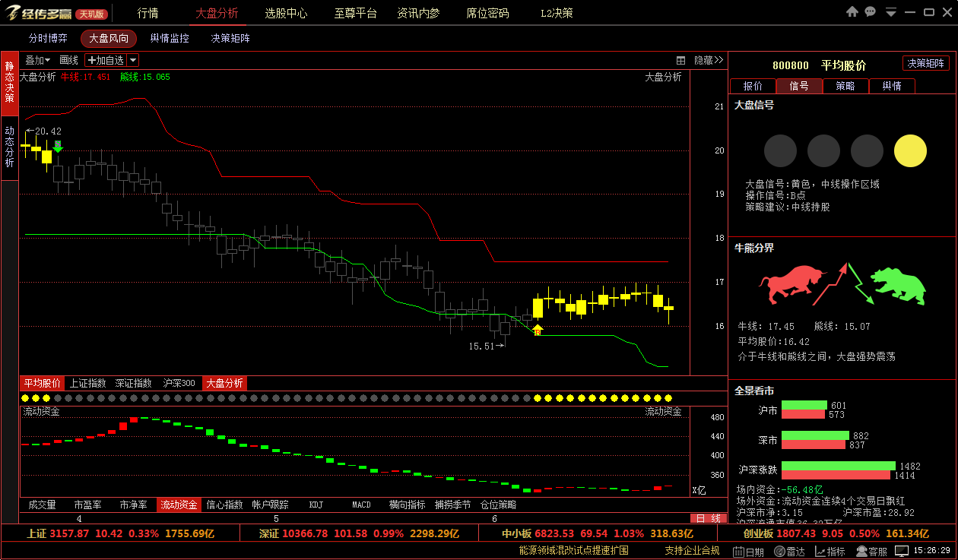The width and height of the screenshot is (958, 560).
Task: Toggle the 线 line mode button
Action: click(715, 518)
